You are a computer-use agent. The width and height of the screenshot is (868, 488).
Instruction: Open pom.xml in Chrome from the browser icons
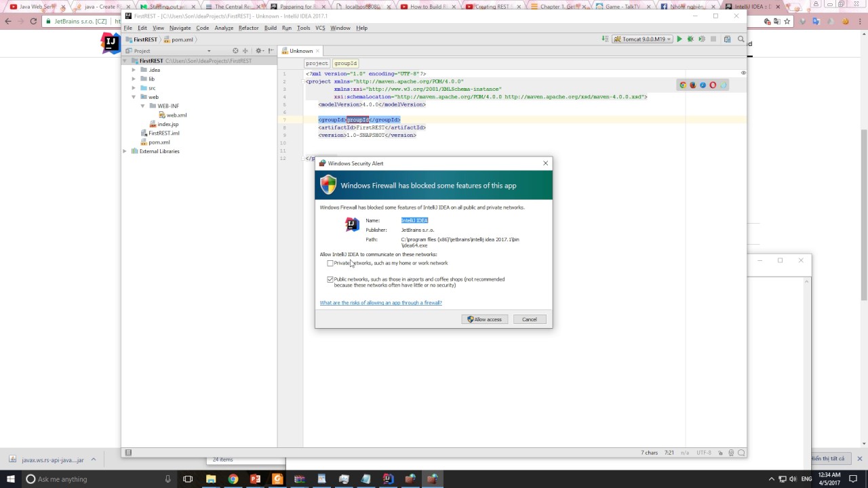coord(683,85)
